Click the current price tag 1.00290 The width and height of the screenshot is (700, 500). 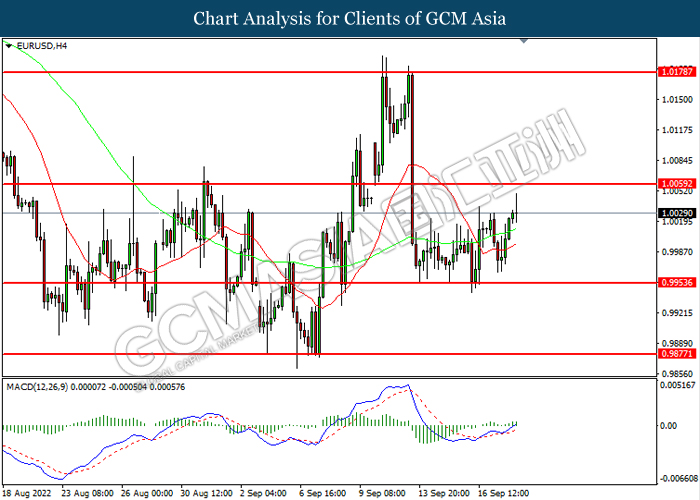[x=677, y=214]
